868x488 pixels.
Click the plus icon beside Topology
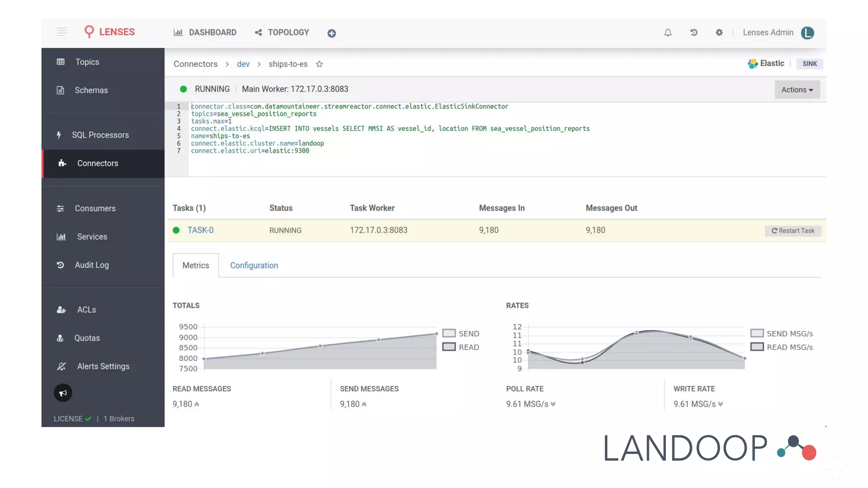(x=331, y=33)
